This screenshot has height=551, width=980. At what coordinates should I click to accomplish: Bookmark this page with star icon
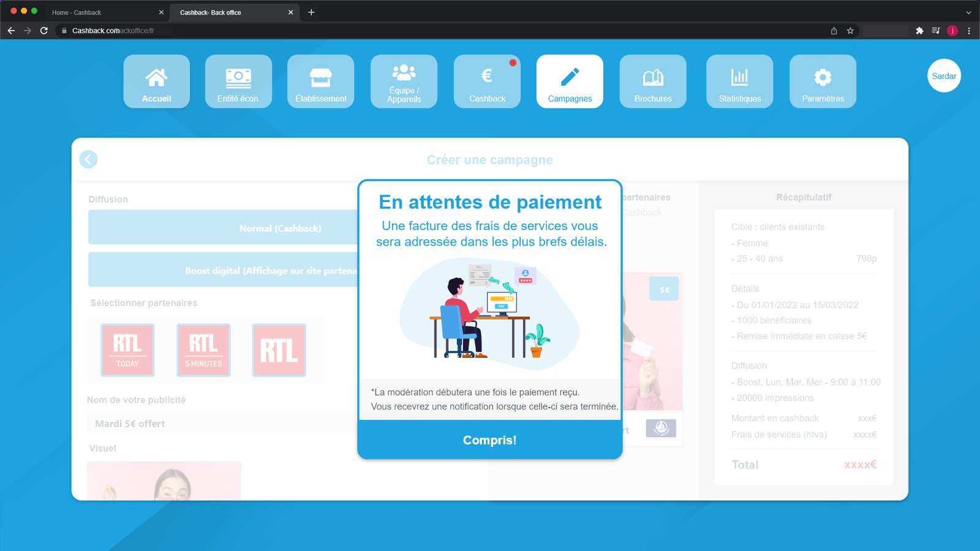pyautogui.click(x=850, y=31)
